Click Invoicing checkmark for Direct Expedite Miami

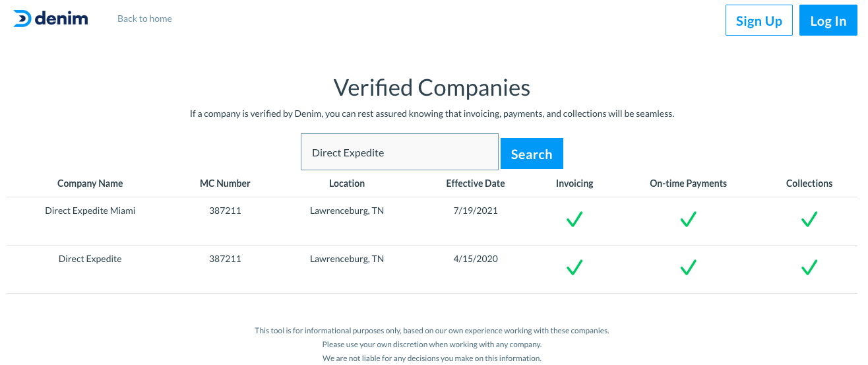tap(574, 219)
